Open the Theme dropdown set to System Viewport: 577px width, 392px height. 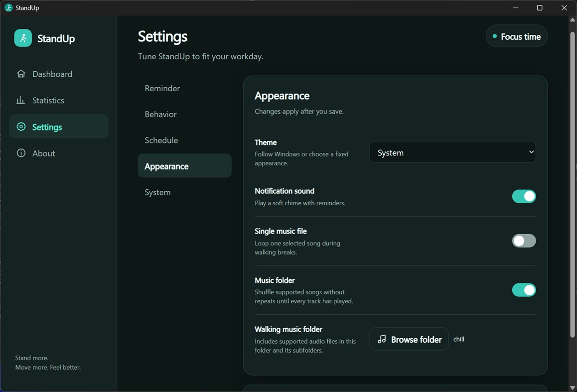(452, 152)
